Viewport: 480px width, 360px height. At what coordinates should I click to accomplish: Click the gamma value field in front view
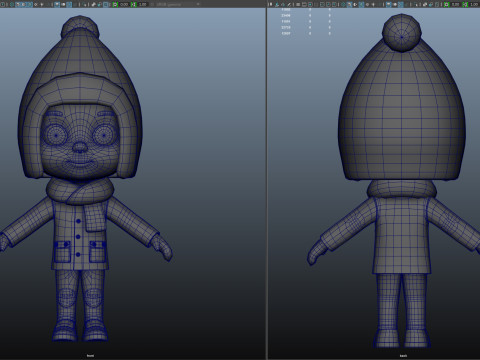tap(143, 4)
